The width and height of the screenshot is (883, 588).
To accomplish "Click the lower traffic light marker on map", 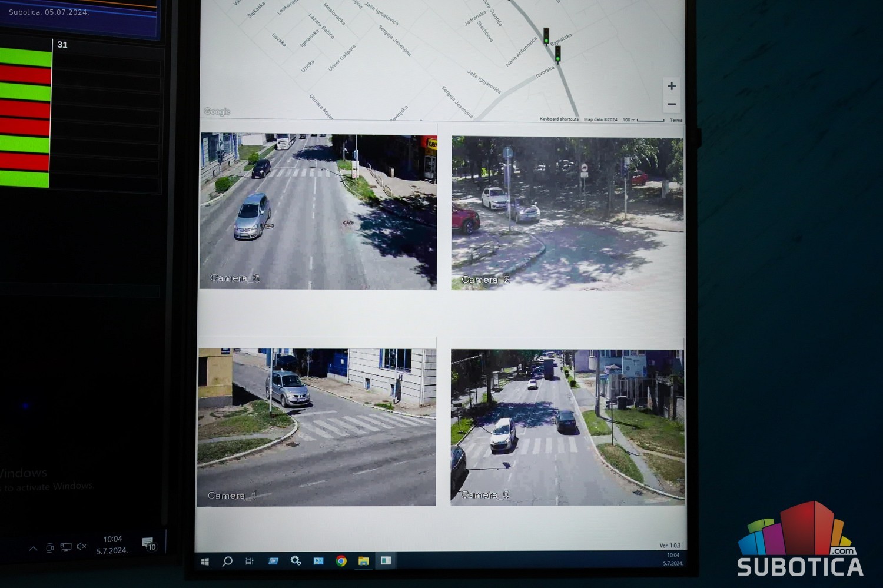I will [x=557, y=54].
